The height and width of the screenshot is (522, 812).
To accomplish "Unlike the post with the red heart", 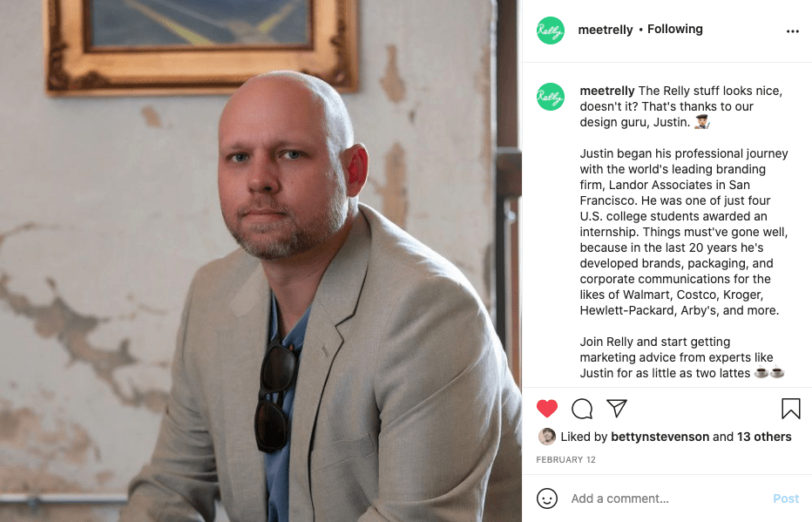I will tap(547, 409).
